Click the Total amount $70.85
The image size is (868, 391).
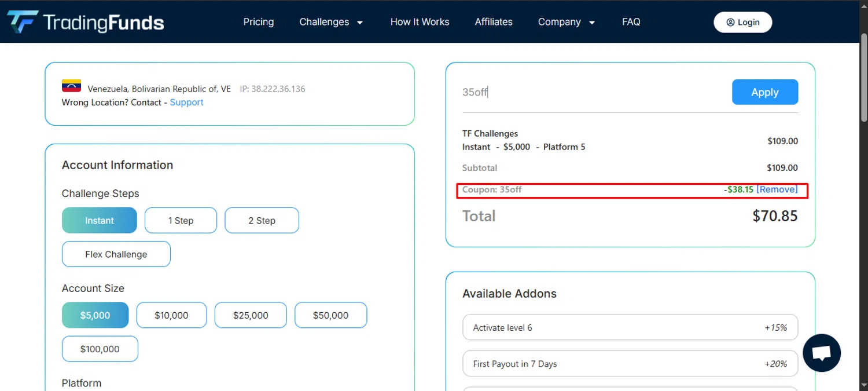[775, 216]
